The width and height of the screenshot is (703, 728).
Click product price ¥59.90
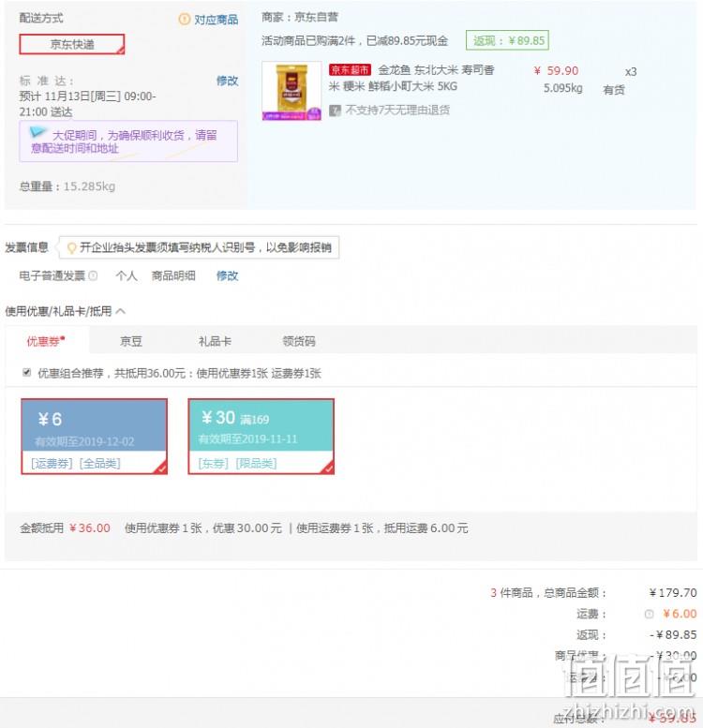point(556,70)
